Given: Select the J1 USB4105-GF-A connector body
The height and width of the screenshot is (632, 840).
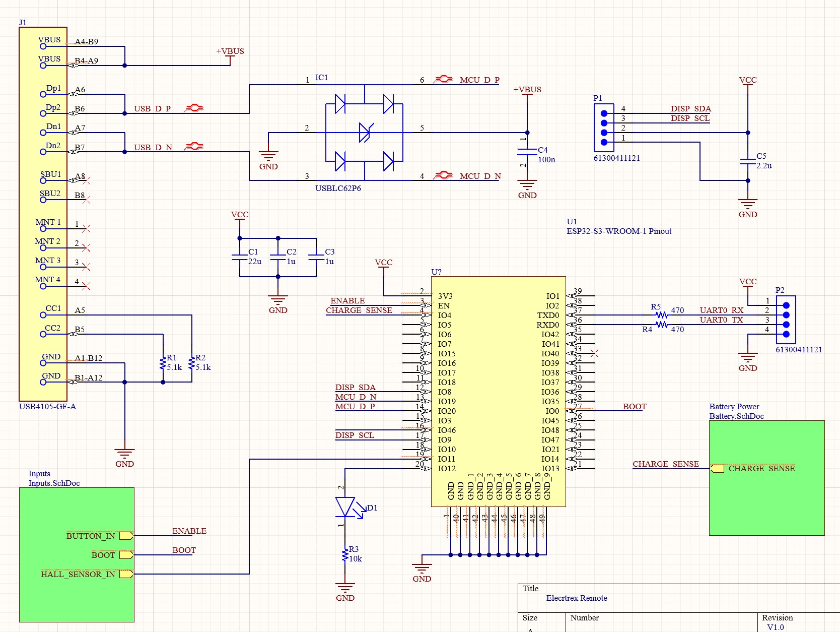Looking at the screenshot, I should (43, 214).
